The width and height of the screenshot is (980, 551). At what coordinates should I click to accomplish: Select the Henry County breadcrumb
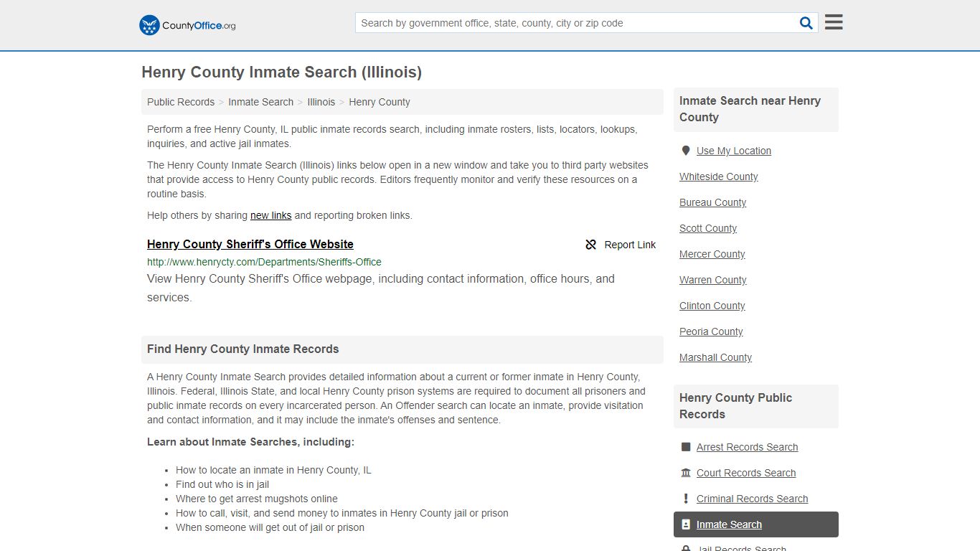click(380, 102)
